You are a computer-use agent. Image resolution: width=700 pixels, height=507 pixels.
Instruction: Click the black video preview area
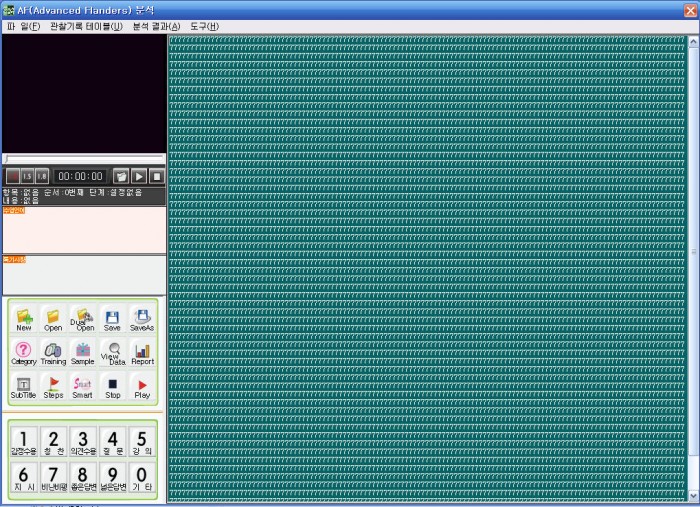84,94
